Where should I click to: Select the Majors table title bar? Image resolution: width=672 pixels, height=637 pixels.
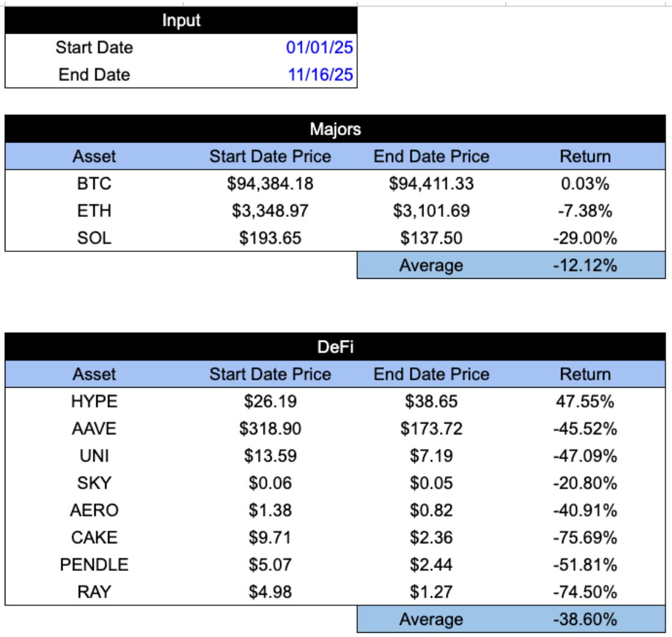(x=335, y=129)
